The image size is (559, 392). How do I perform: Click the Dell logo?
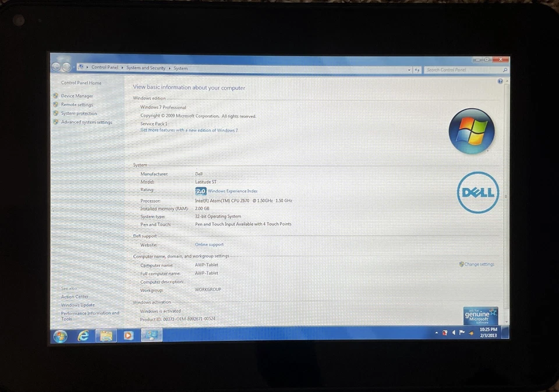[x=478, y=193]
